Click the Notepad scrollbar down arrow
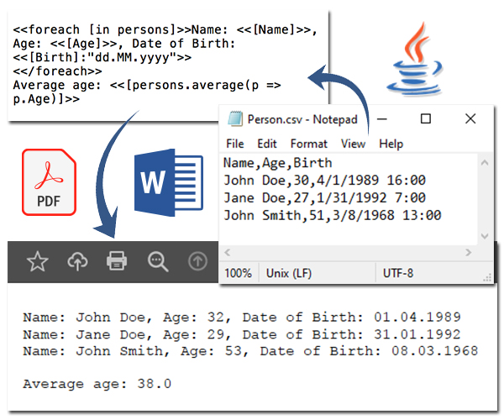Screen dimensions: 504x420 (x=484, y=238)
